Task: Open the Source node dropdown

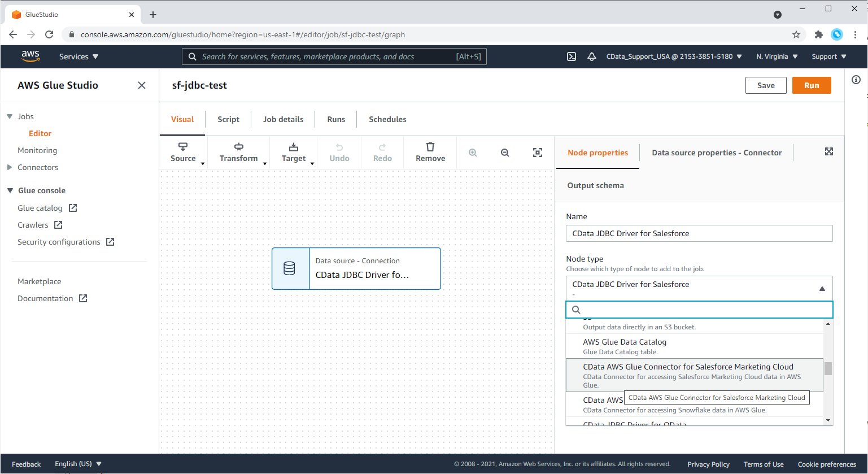Action: tap(184, 153)
